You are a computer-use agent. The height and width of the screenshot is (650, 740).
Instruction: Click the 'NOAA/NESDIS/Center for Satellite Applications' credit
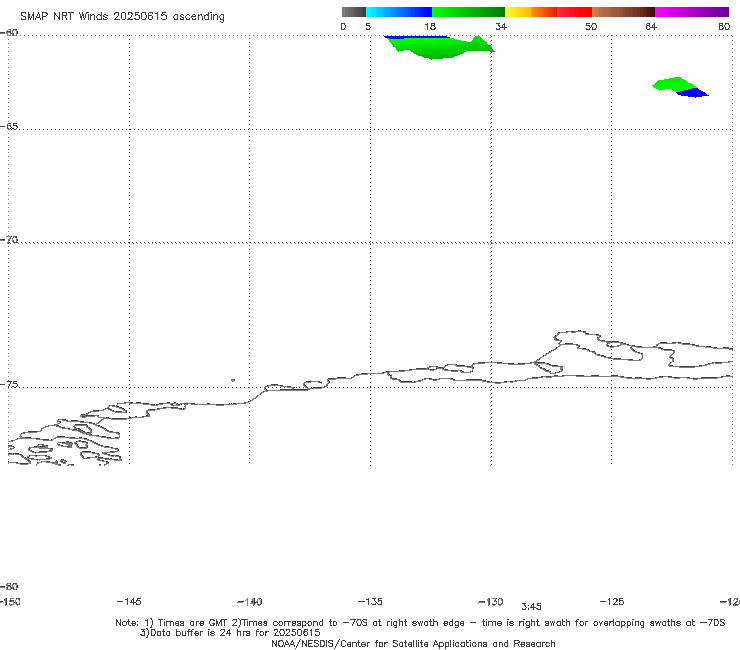pos(413,644)
